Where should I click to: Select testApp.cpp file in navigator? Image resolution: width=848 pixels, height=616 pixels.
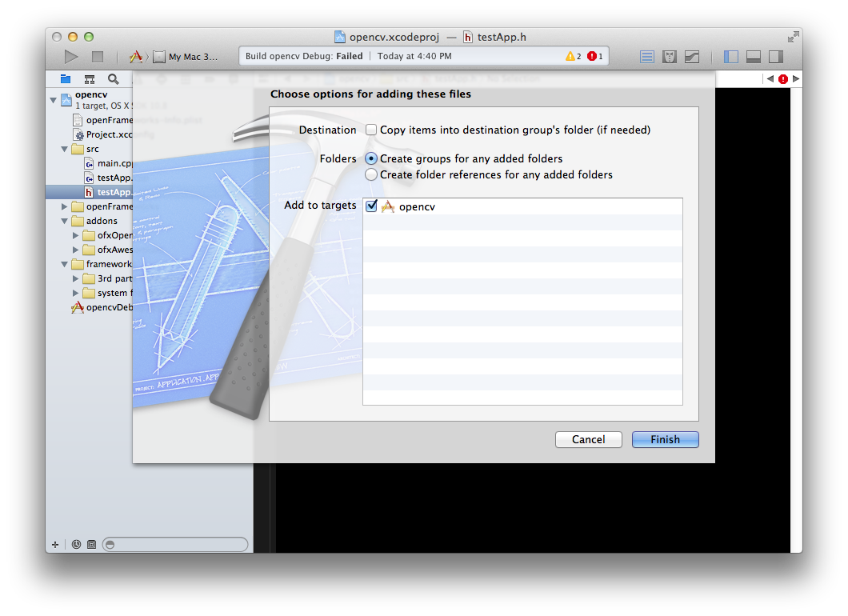[108, 178]
